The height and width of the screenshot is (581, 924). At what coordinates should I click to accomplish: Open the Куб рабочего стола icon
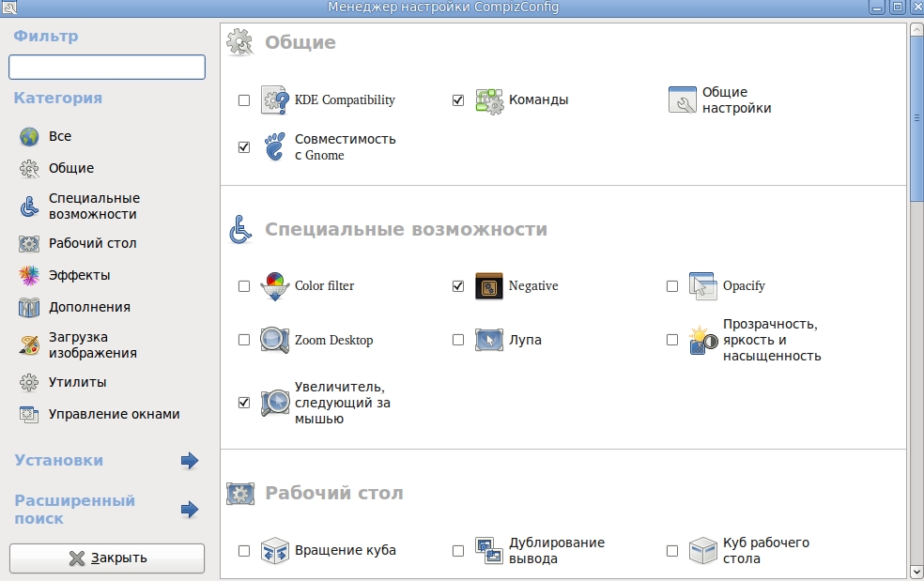703,551
